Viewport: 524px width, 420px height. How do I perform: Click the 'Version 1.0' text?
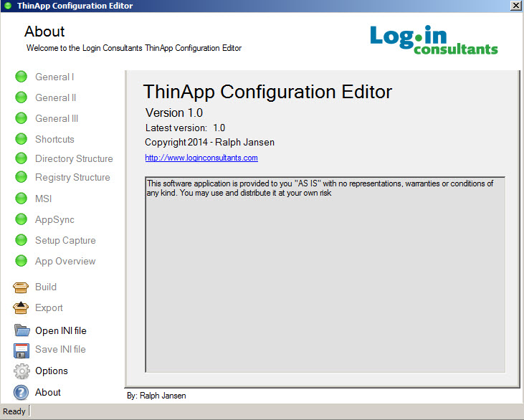click(173, 113)
